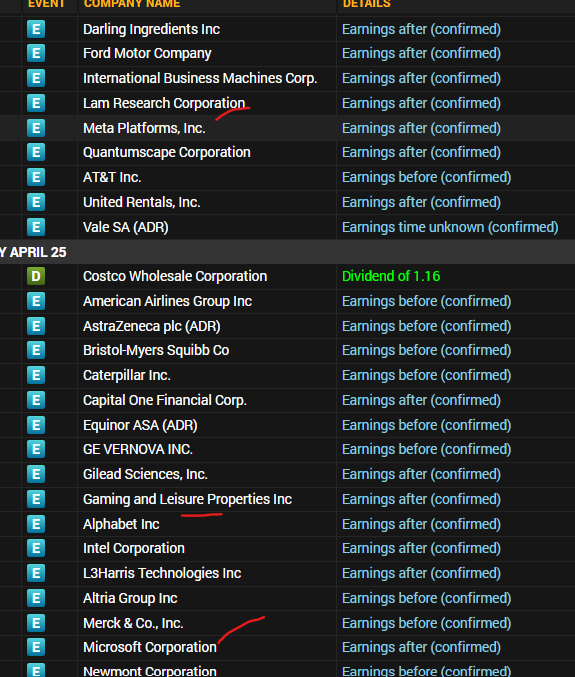575x677 pixels.
Task: Click the E icon beside Altria Group Inc
Action: [36, 598]
